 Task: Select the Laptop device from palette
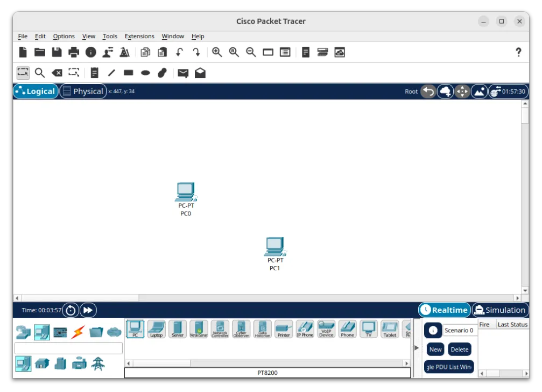tap(156, 328)
